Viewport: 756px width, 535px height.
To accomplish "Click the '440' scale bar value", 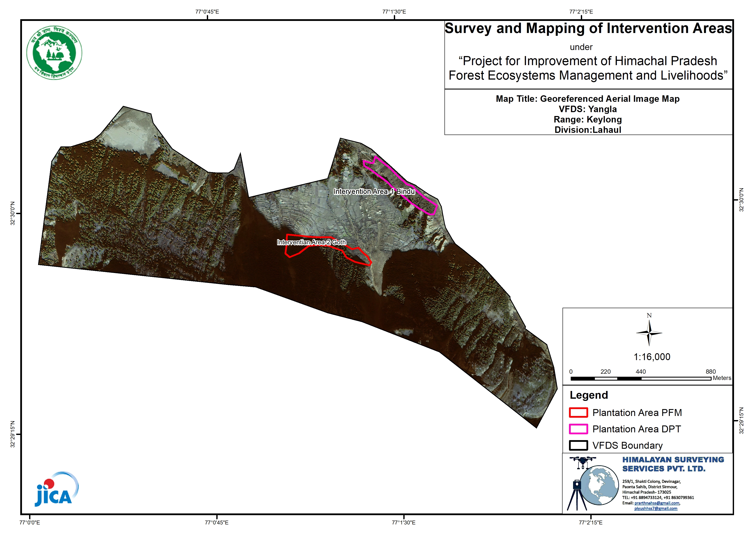I will click(641, 372).
